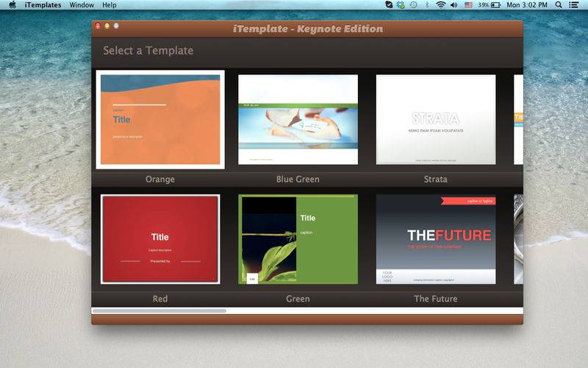Open the Notification Center list icon
This screenshot has height=368, width=588.
coord(575,5)
